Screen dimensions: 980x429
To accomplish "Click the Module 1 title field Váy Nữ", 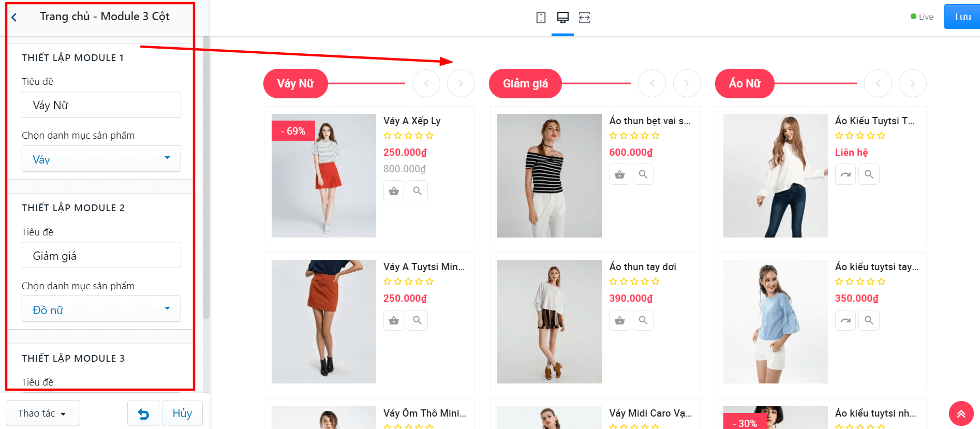I will click(101, 105).
